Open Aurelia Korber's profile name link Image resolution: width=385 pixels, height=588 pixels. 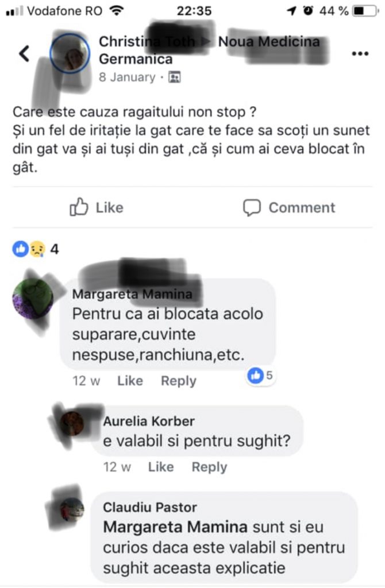(x=149, y=421)
